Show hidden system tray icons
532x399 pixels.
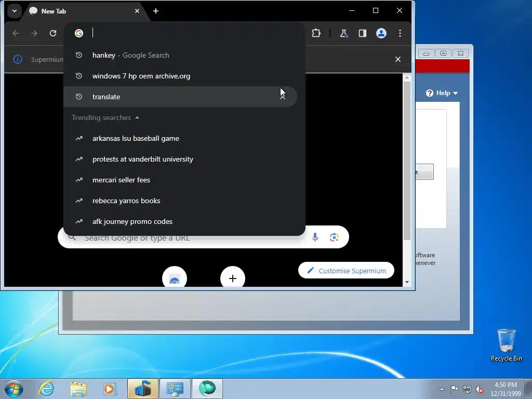click(442, 389)
